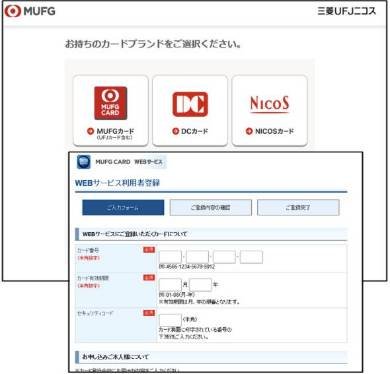
Task: Focus the expiry month field
Action: point(170,285)
